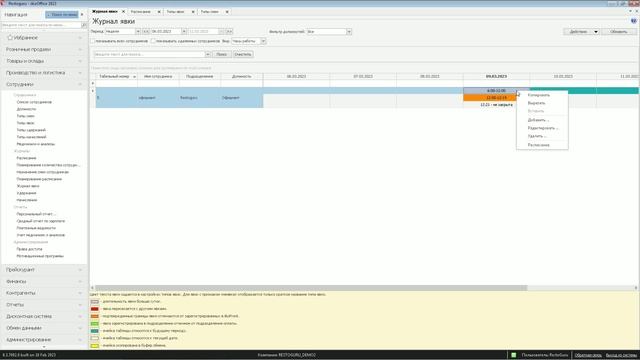Screen dimensions: 640x360
Task: Expand the Прейскурант section
Action: click(x=44, y=270)
